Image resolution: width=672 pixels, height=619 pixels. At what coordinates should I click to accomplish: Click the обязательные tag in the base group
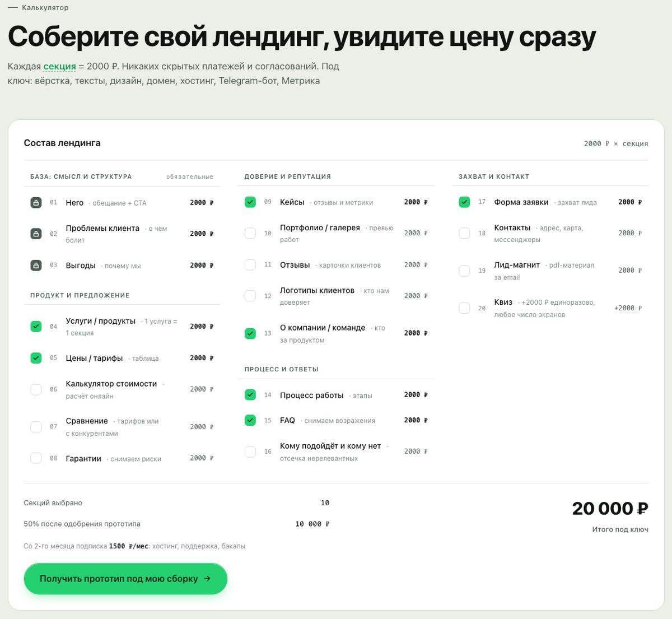(190, 176)
